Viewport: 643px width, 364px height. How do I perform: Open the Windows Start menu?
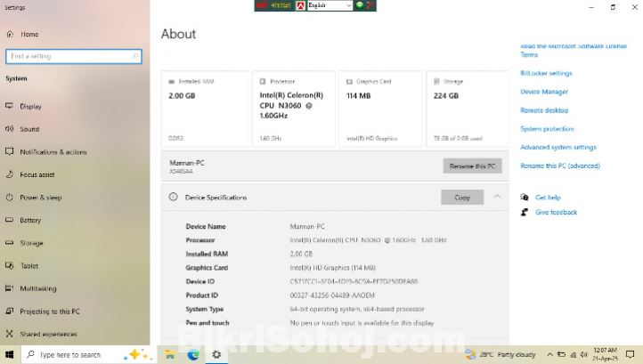point(10,354)
